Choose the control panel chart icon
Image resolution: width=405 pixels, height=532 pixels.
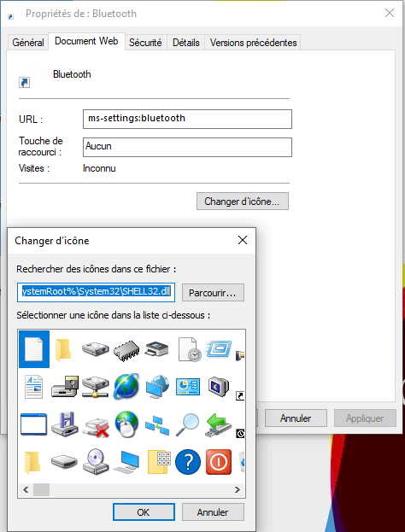[188, 387]
